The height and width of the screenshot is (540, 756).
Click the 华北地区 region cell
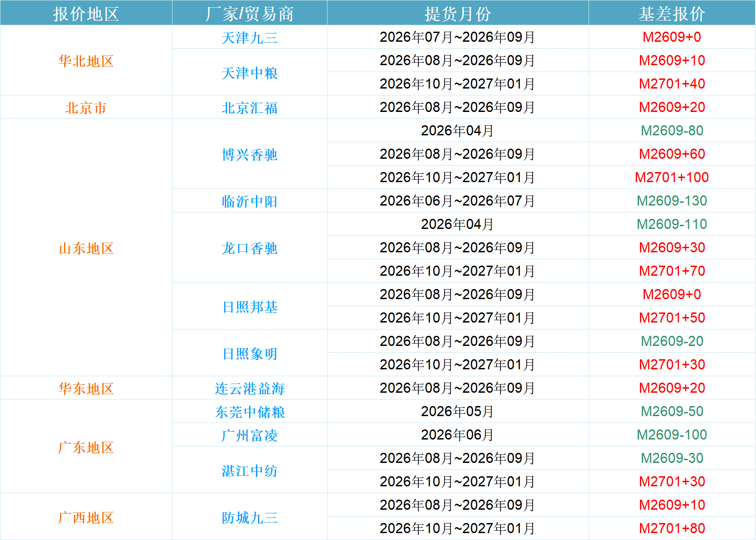coord(86,61)
